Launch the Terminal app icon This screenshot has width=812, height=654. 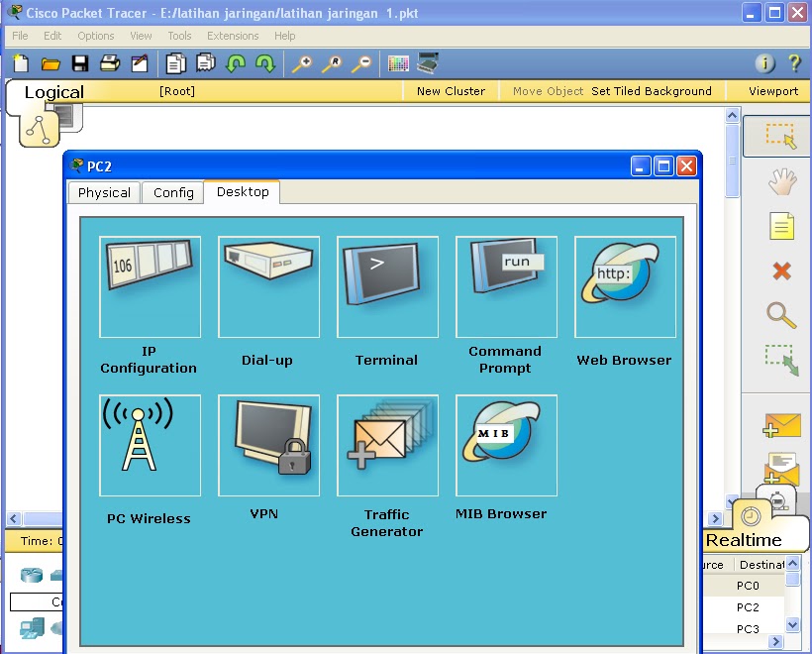coord(387,286)
